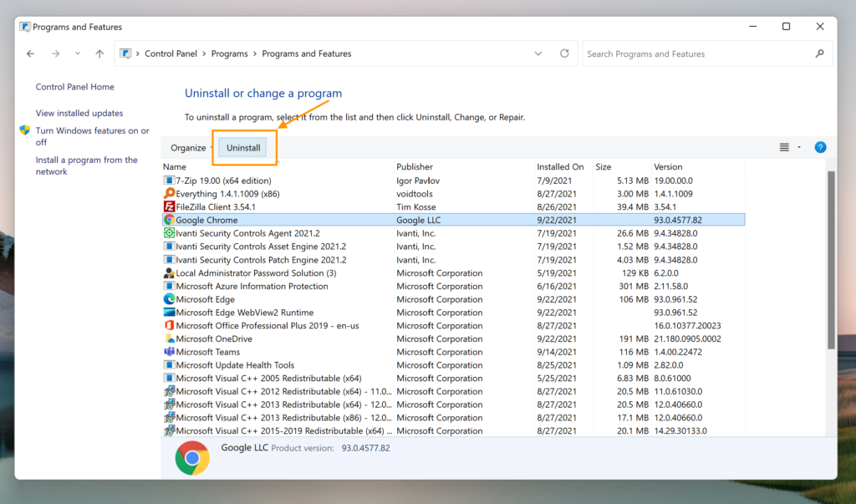Screen dimensions: 856x504
Task: Refresh the Programs and Features list
Action: (x=564, y=53)
